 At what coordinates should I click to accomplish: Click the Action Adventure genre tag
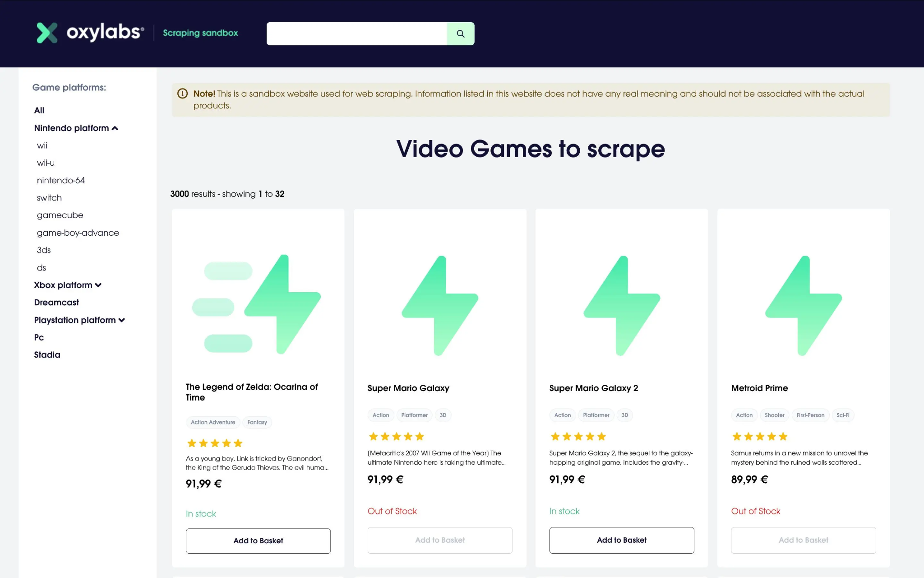coord(213,422)
